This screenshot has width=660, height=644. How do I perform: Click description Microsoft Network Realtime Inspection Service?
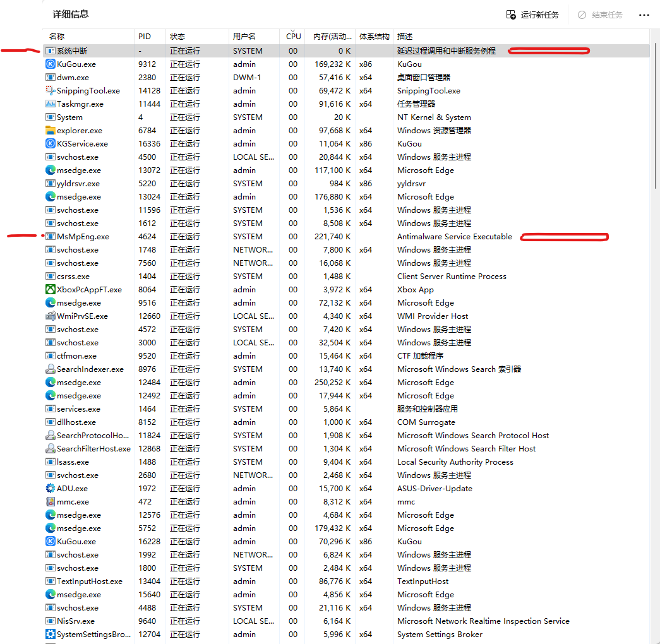483,621
